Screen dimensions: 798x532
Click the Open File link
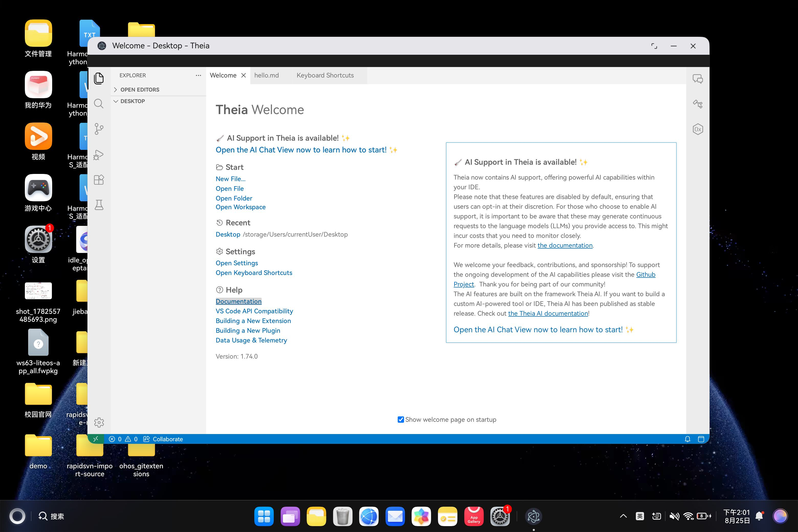[x=230, y=189]
